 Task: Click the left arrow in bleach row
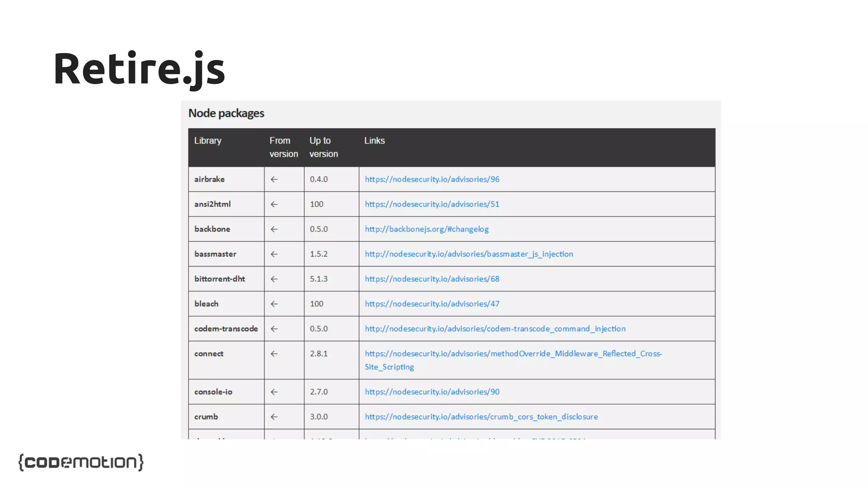[x=274, y=304]
